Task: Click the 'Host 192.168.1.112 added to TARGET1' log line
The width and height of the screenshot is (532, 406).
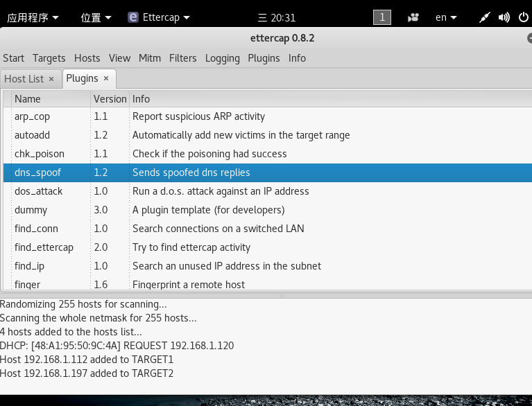Action: point(87,359)
